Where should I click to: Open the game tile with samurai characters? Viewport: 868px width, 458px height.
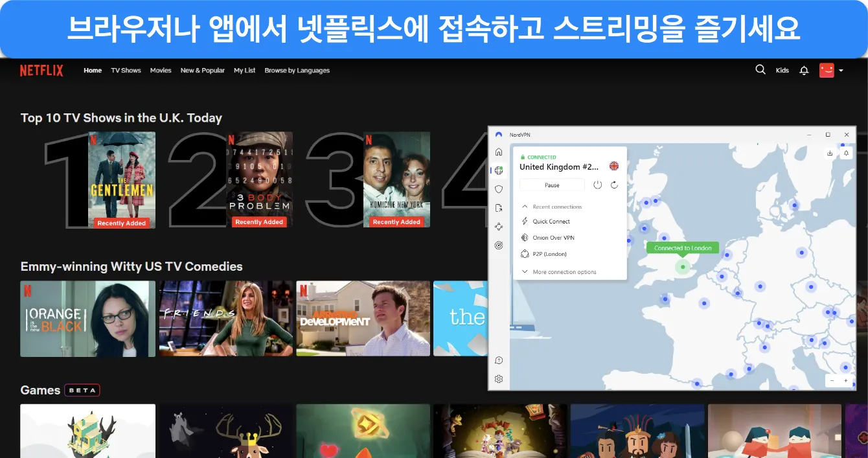(x=637, y=431)
